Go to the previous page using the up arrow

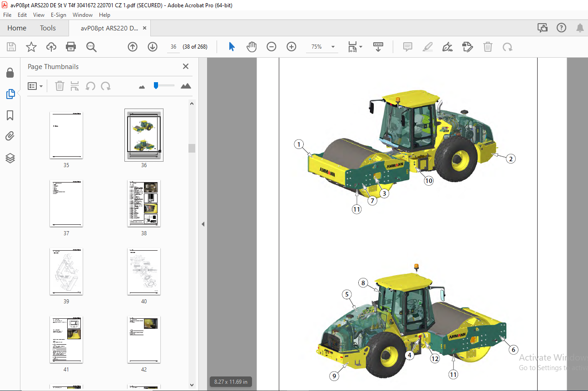pyautogui.click(x=133, y=47)
